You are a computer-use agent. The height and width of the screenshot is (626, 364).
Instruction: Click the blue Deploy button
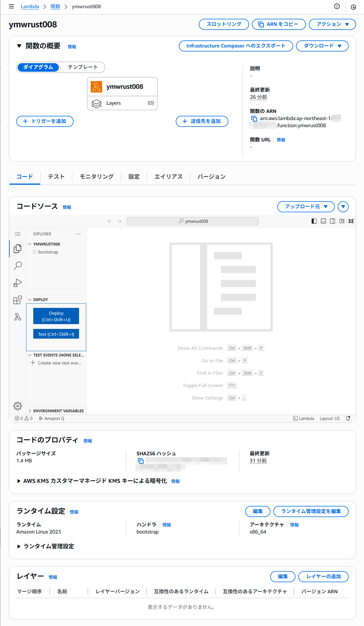point(56,316)
